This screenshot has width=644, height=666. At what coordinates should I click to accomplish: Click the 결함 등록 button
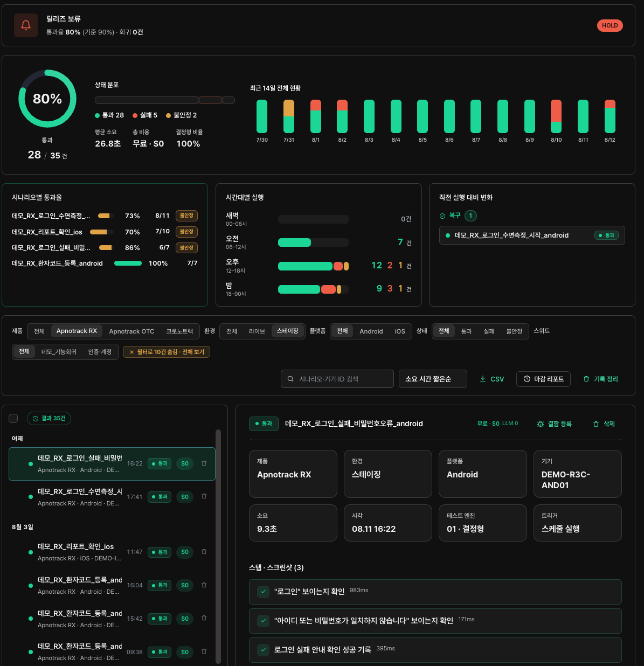click(554, 424)
